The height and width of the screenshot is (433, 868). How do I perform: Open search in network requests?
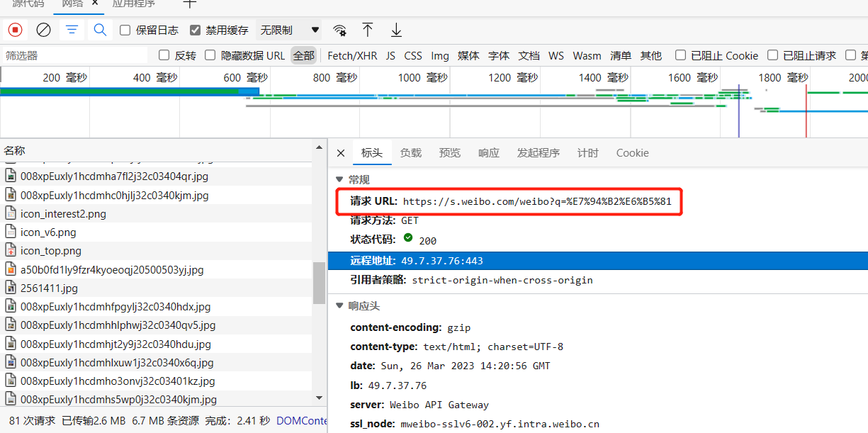99,30
